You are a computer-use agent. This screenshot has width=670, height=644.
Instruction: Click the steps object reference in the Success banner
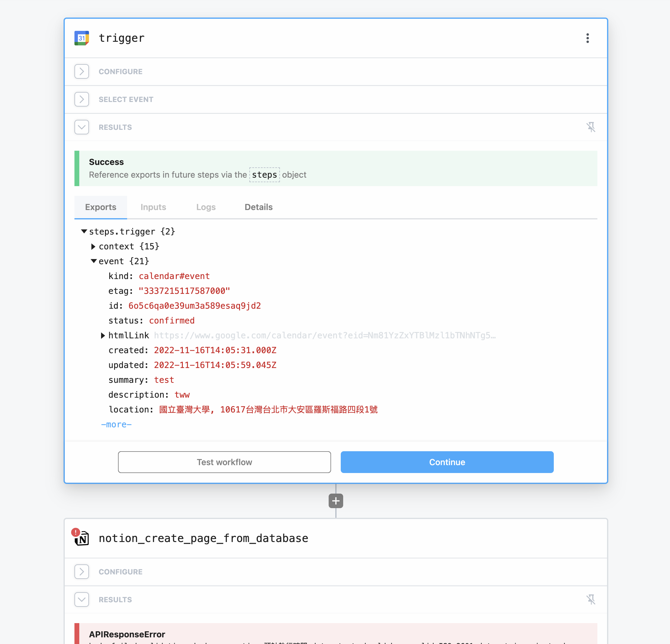tap(264, 175)
